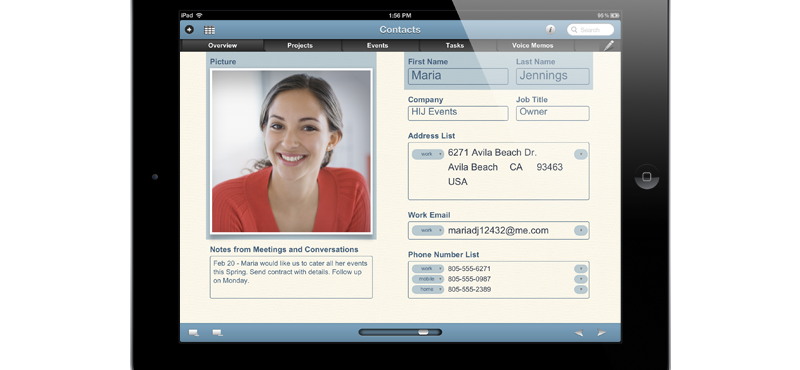Tap the Search field
The height and width of the screenshot is (370, 800).
[x=590, y=30]
